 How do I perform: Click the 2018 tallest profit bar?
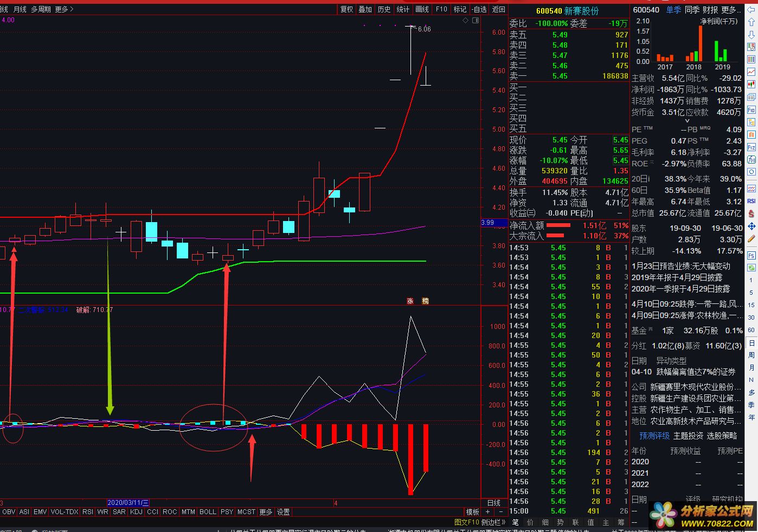coord(701,43)
